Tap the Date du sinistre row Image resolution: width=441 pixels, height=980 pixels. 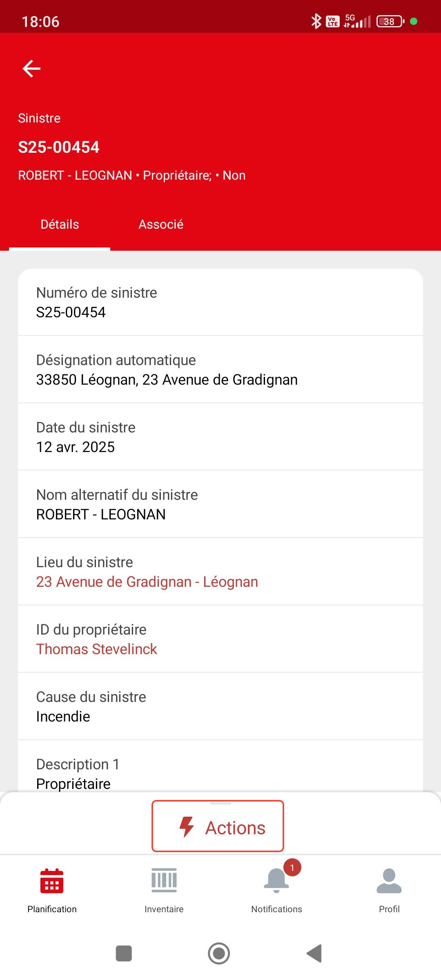[220, 437]
